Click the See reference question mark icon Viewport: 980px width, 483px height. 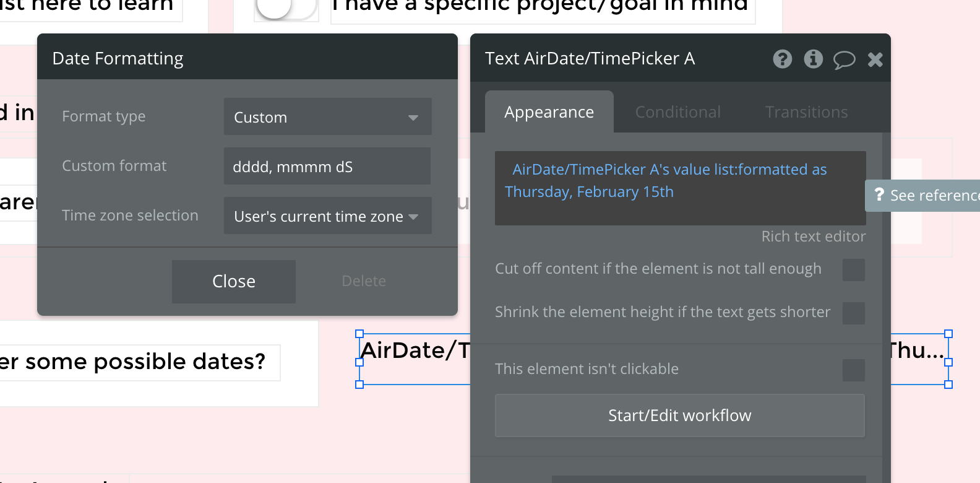(x=879, y=195)
